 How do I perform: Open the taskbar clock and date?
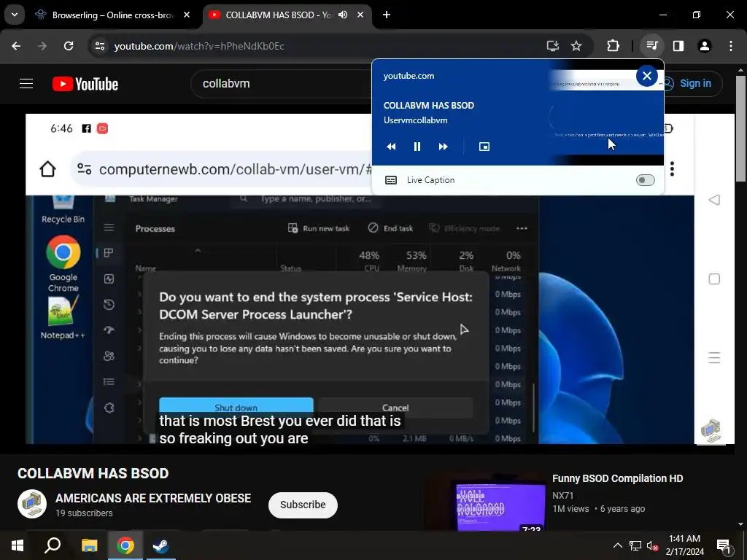(684, 545)
